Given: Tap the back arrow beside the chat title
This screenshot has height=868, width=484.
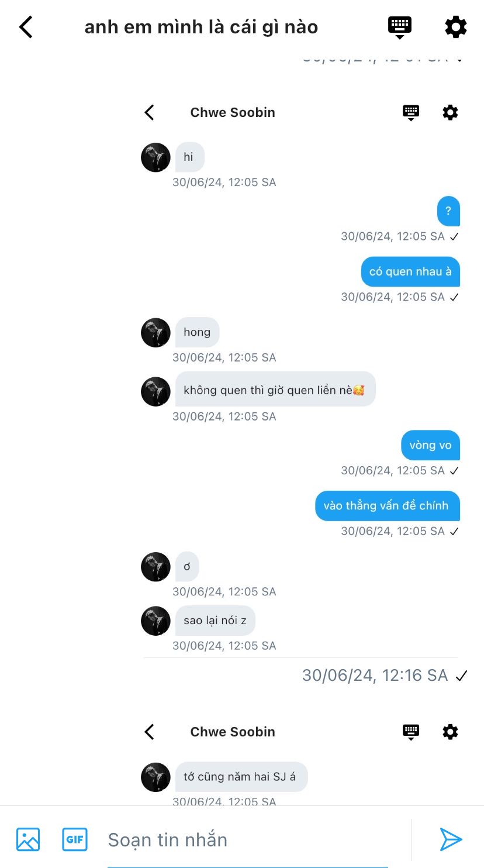Looking at the screenshot, I should 26,27.
